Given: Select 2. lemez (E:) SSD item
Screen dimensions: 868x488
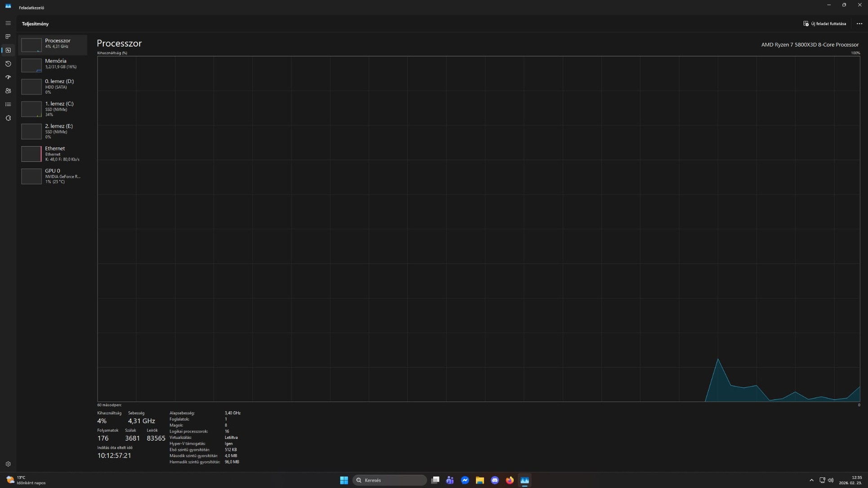Looking at the screenshot, I should (53, 131).
